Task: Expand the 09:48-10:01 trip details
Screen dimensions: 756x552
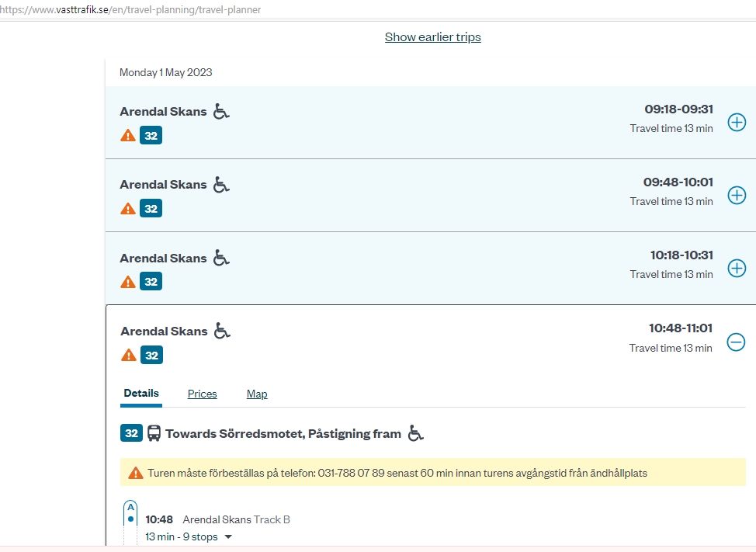Action: 736,195
